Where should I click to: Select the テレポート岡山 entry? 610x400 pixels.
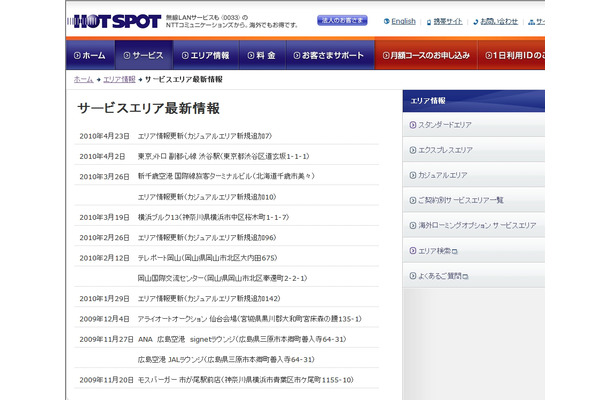pyautogui.click(x=207, y=258)
